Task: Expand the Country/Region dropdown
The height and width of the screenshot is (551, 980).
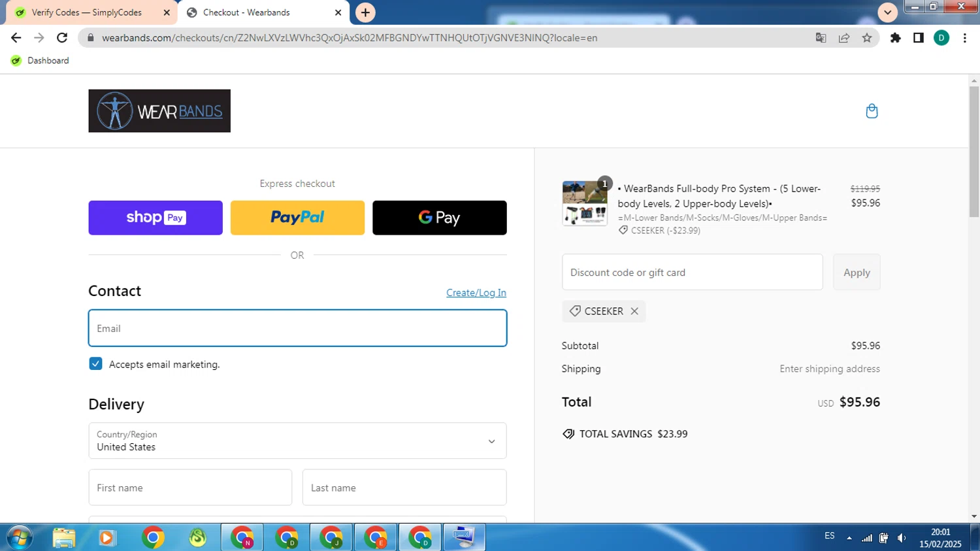Action: click(x=297, y=441)
